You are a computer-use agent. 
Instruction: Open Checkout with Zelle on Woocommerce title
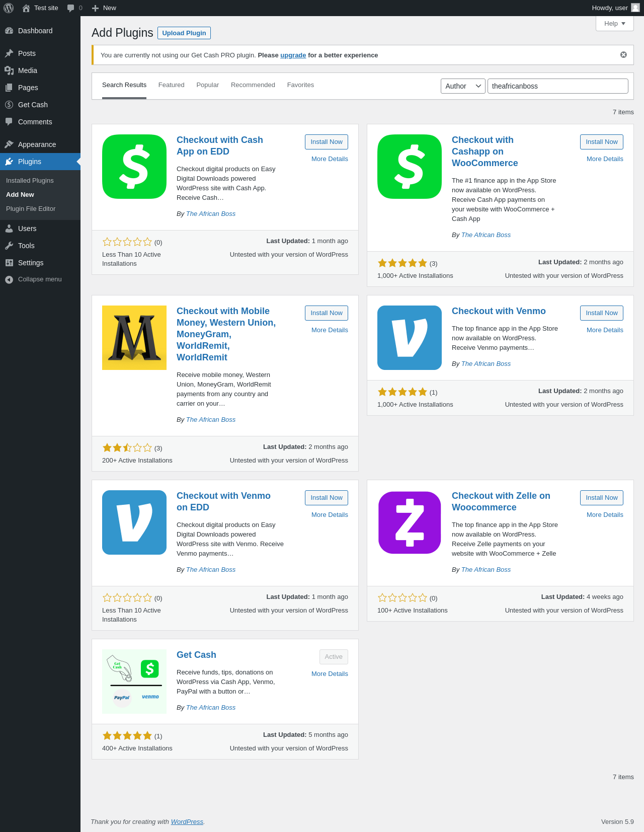coord(501,502)
